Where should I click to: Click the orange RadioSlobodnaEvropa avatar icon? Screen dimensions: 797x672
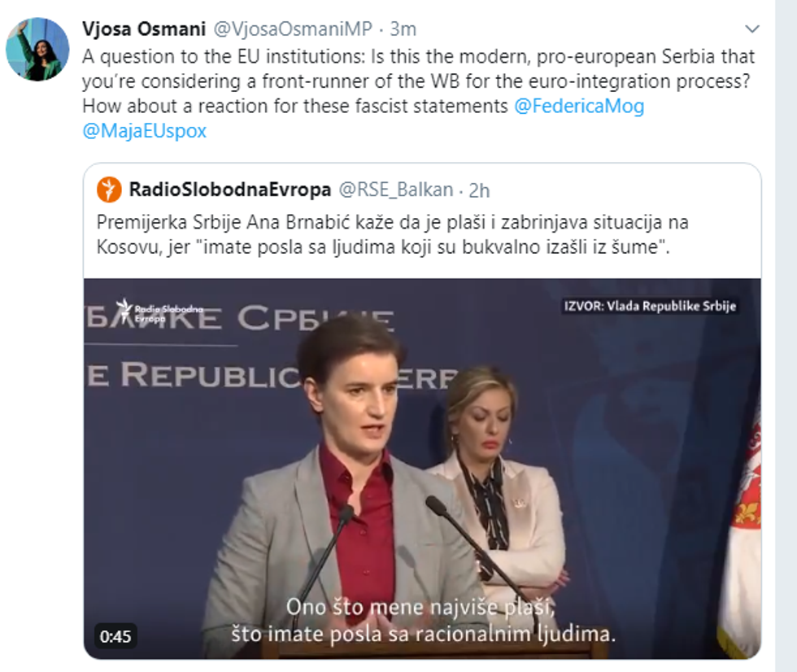[x=109, y=190]
